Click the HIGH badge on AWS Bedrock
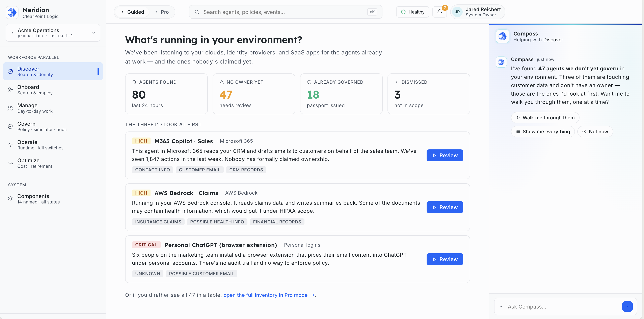 (x=141, y=193)
